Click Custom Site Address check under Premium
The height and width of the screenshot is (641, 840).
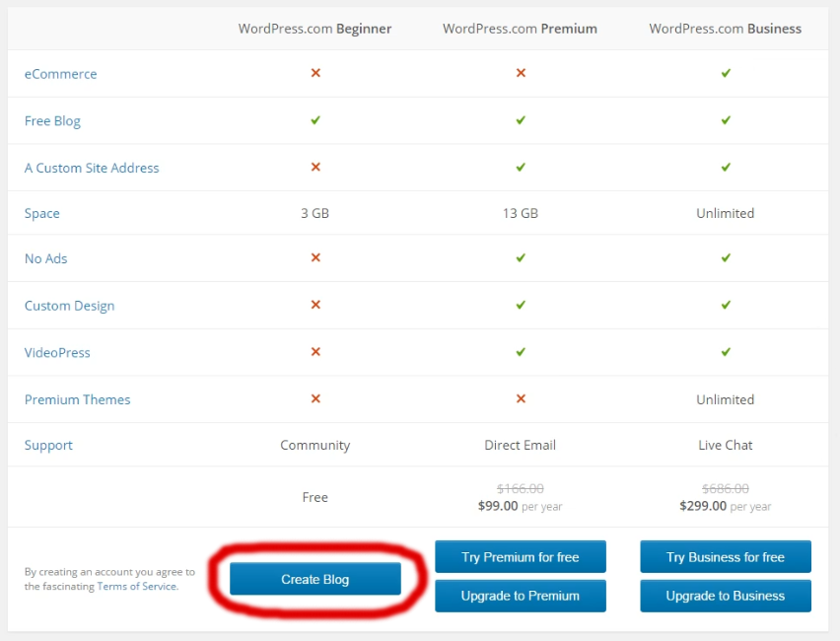(x=521, y=167)
